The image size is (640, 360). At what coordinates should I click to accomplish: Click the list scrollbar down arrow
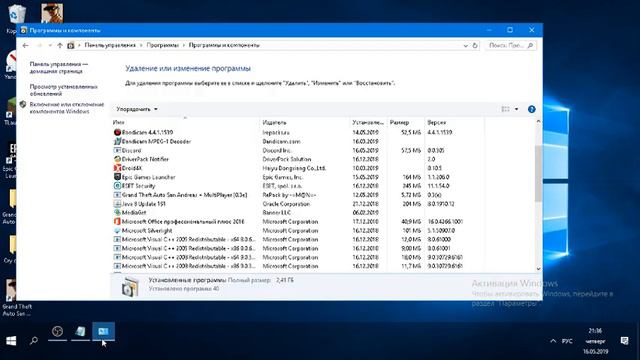click(x=538, y=269)
